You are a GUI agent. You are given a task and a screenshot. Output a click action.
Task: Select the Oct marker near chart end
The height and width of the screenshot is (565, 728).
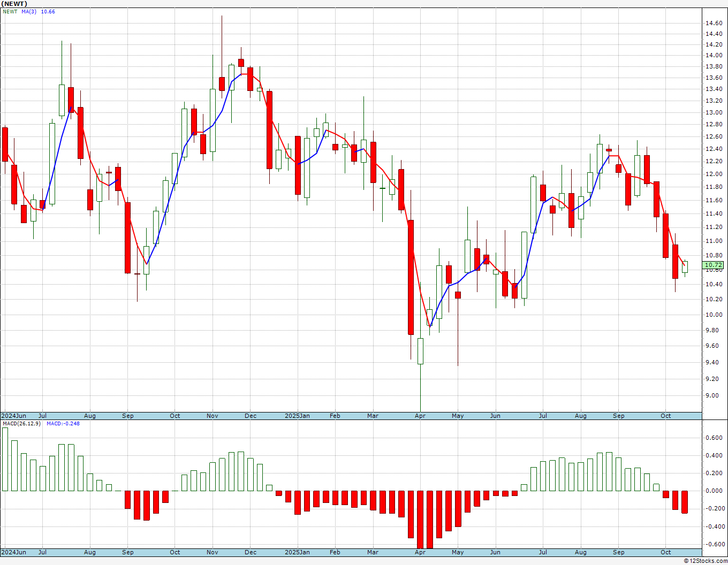[665, 416]
